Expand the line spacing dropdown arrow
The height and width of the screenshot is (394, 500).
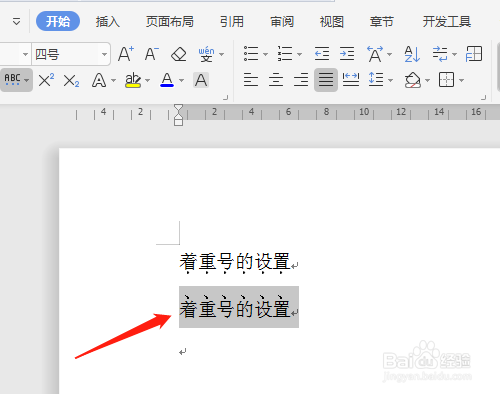[x=390, y=80]
